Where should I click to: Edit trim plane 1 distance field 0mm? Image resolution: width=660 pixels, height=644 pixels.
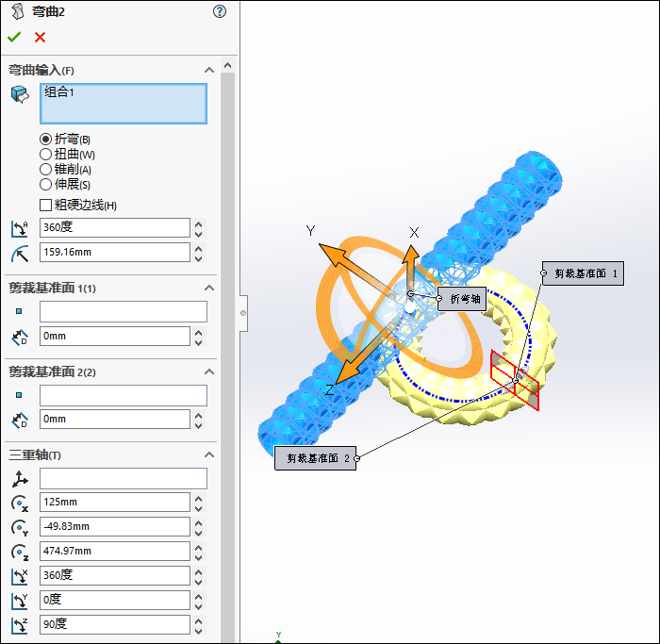coord(114,337)
